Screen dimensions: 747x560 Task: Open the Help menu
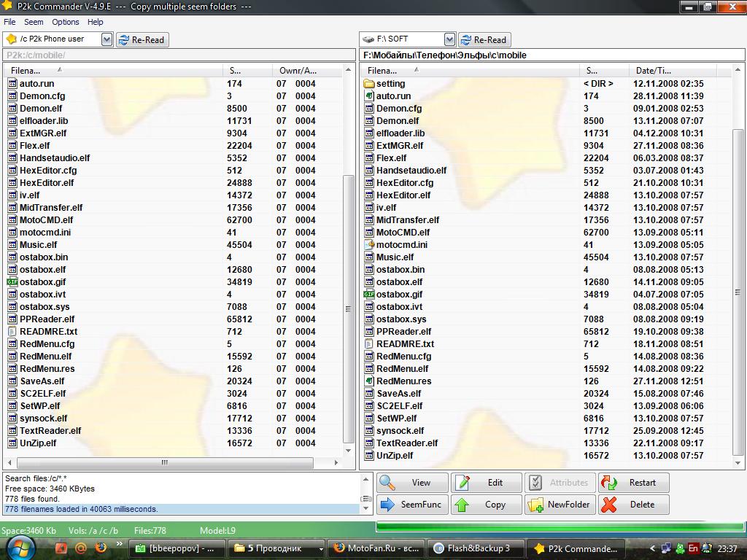click(95, 22)
